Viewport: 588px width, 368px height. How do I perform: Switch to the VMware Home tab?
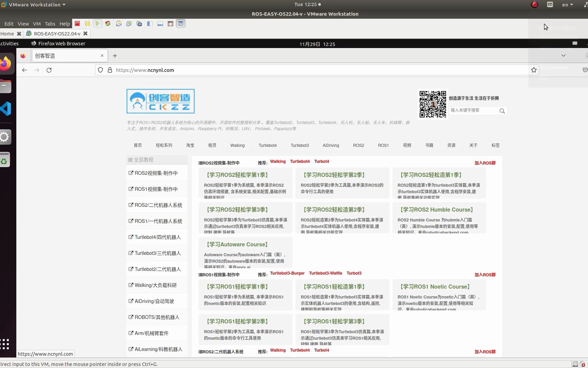click(7, 33)
